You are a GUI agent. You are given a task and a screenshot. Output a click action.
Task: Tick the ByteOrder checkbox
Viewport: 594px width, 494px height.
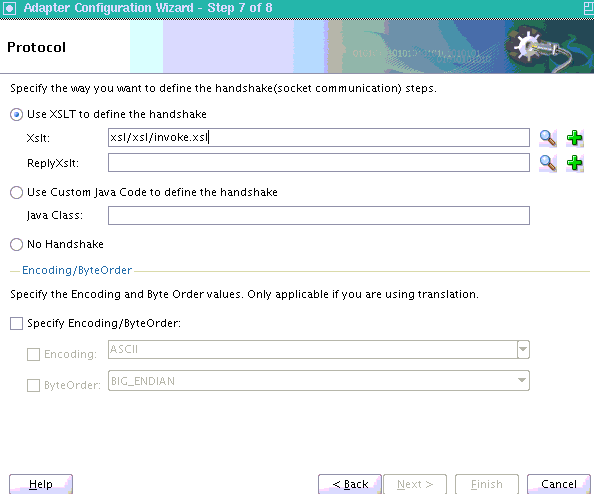pos(33,386)
